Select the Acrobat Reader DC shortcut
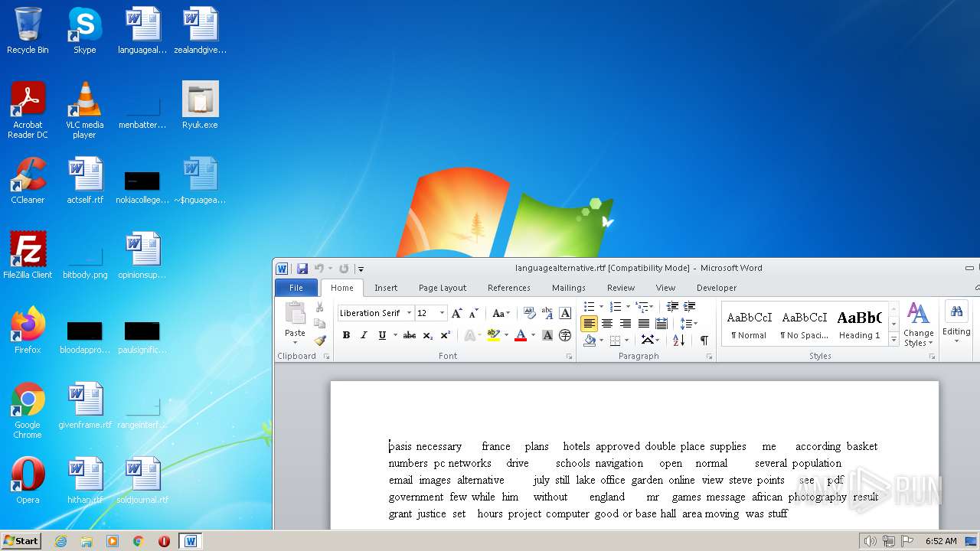 coord(28,110)
